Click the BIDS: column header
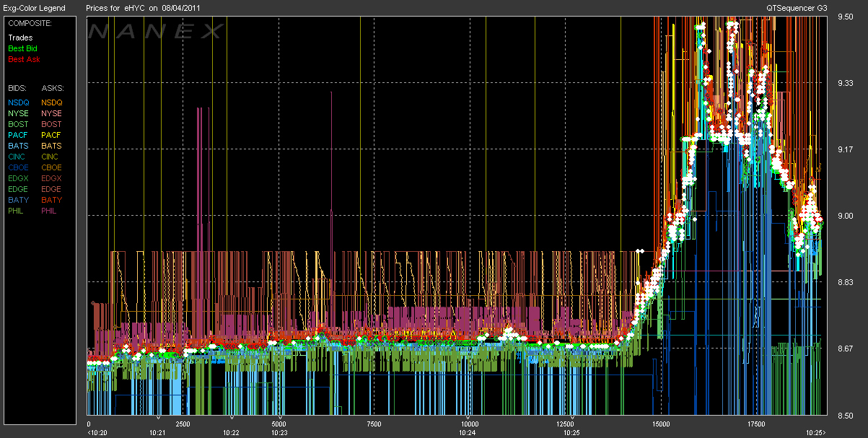Image resolution: width=868 pixels, height=438 pixels. click(x=17, y=87)
